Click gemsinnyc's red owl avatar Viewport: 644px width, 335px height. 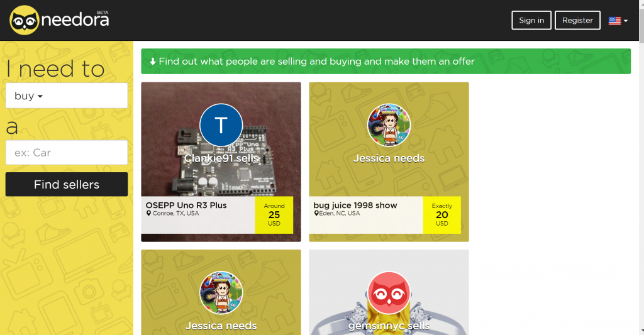point(389,293)
